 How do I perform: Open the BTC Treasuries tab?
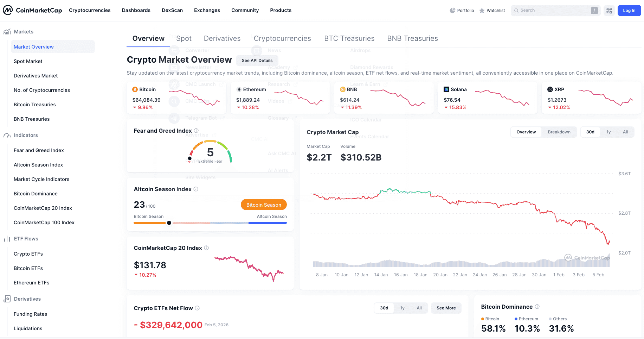[x=349, y=38]
